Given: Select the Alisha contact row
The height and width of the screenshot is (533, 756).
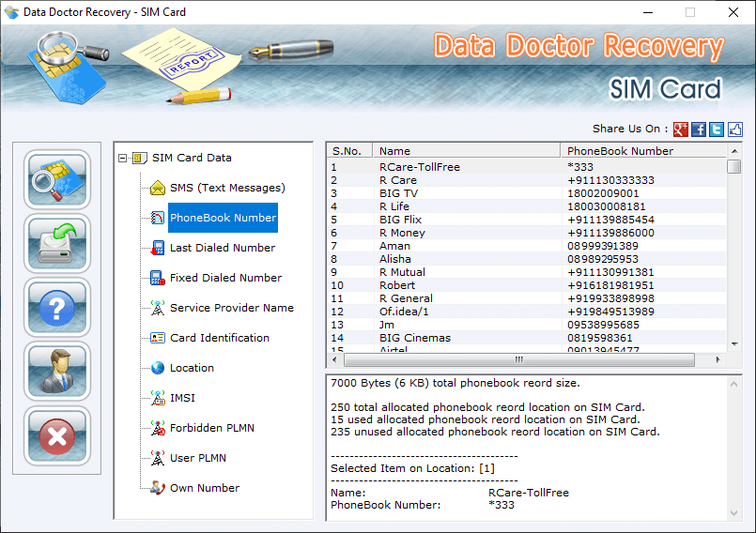Looking at the screenshot, I should (527, 259).
